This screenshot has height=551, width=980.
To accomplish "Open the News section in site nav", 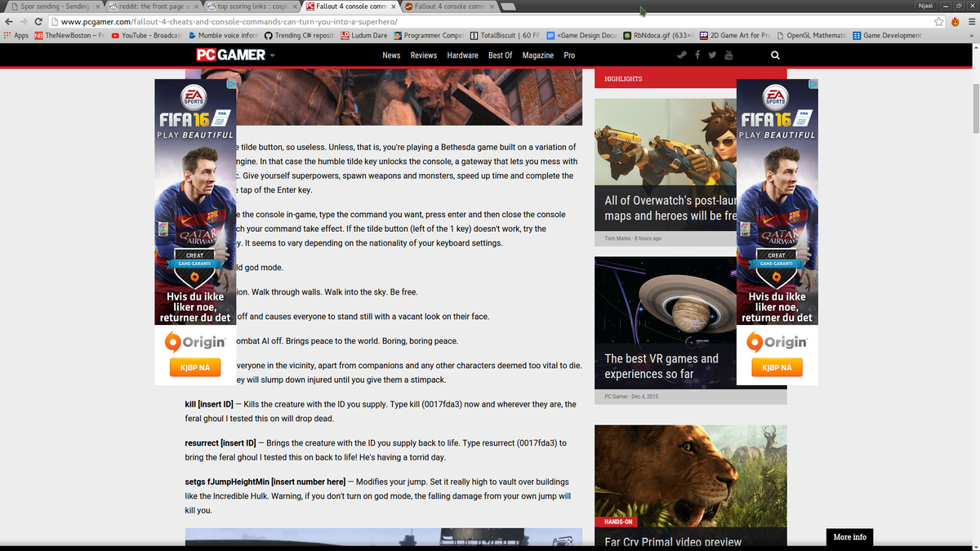I will click(391, 56).
